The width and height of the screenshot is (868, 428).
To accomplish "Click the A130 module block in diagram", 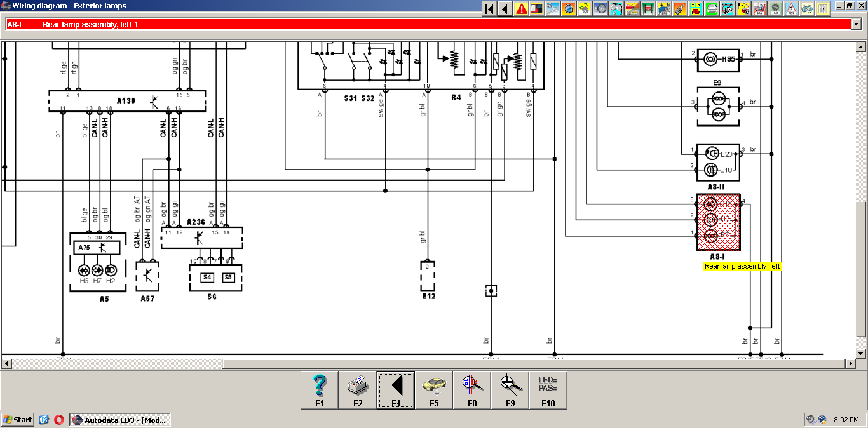I will (x=127, y=100).
